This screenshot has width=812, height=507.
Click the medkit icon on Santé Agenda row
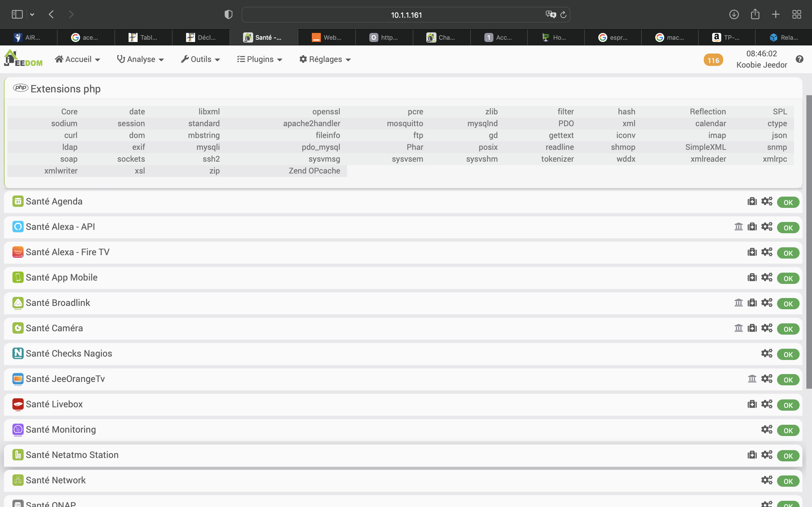(x=752, y=201)
